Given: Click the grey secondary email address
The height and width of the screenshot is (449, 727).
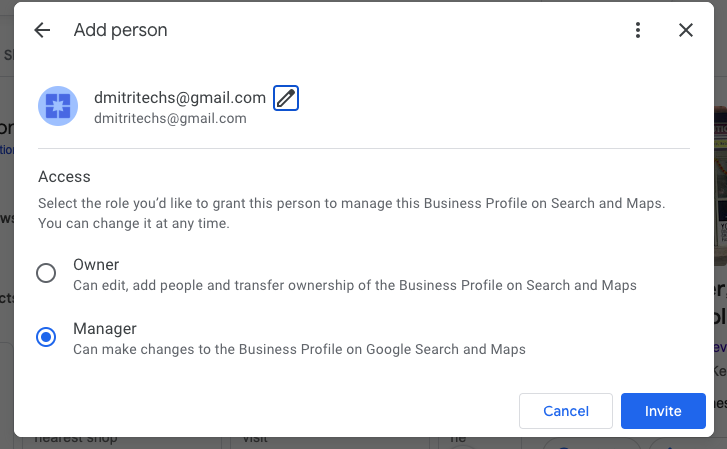Looking at the screenshot, I should coord(170,118).
